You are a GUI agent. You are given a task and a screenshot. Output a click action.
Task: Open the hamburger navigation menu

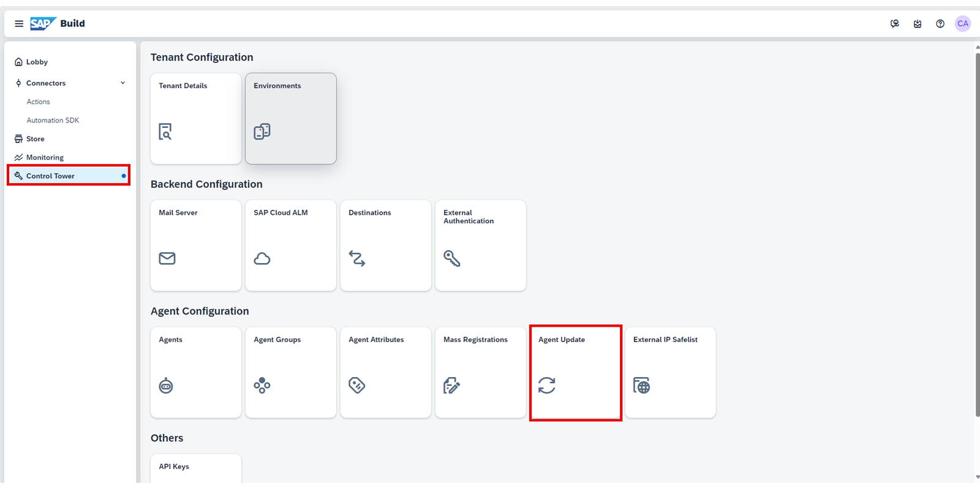tap(19, 24)
